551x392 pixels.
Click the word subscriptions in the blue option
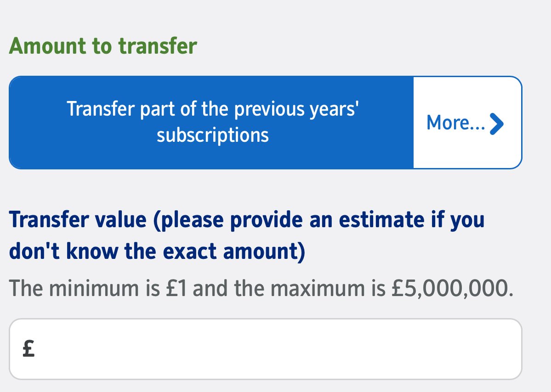pos(212,135)
